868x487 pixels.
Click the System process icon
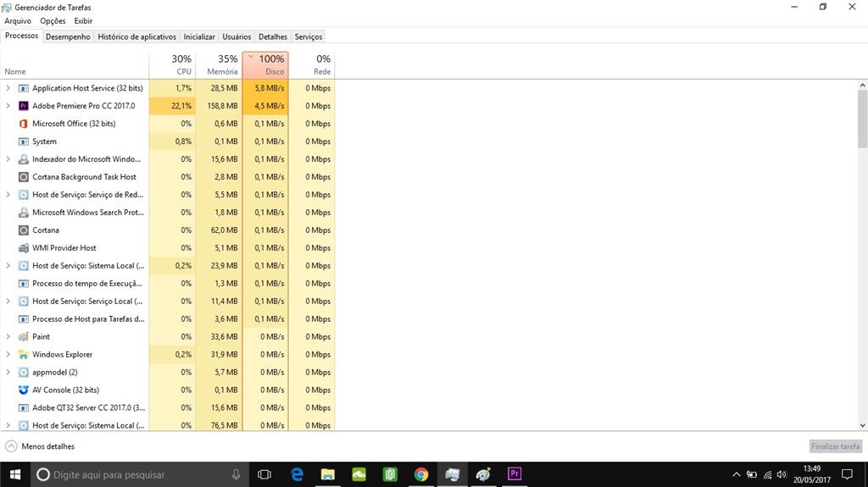[x=23, y=141]
